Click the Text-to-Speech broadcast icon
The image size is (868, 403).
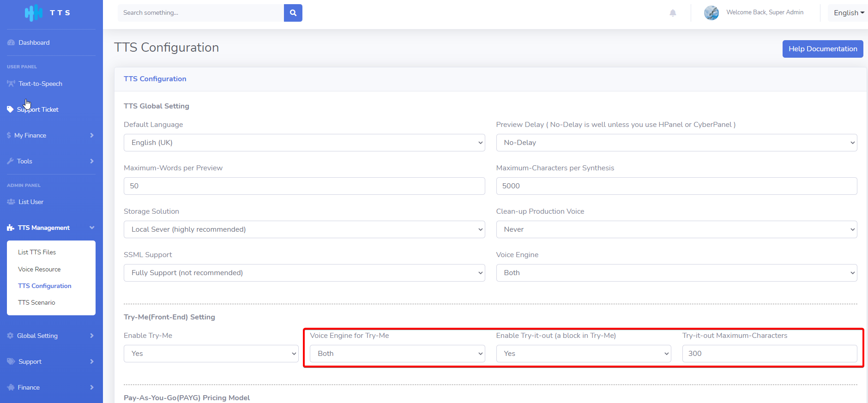click(x=11, y=84)
